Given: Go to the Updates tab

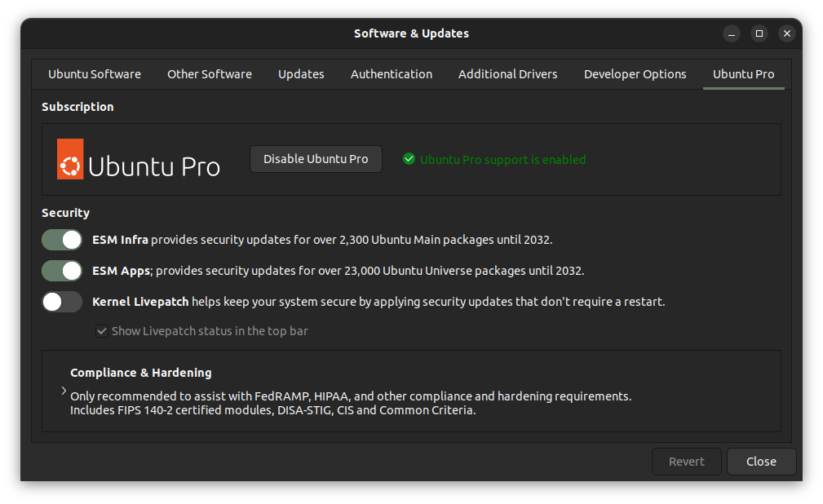Looking at the screenshot, I should (301, 74).
